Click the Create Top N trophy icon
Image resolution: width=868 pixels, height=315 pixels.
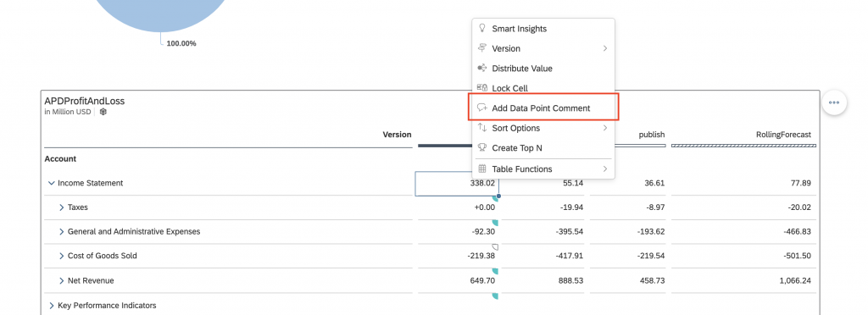(482, 147)
